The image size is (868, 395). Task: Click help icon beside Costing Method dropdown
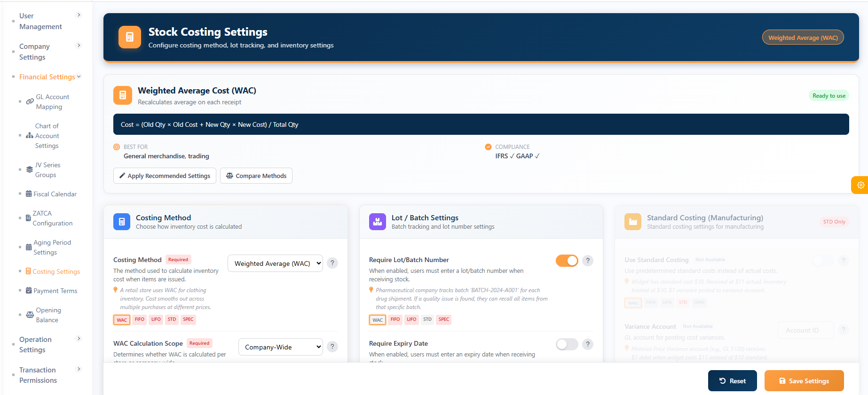(x=332, y=263)
